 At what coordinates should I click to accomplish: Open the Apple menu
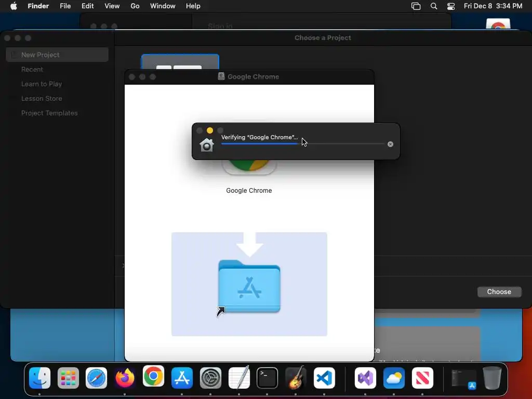pyautogui.click(x=14, y=6)
